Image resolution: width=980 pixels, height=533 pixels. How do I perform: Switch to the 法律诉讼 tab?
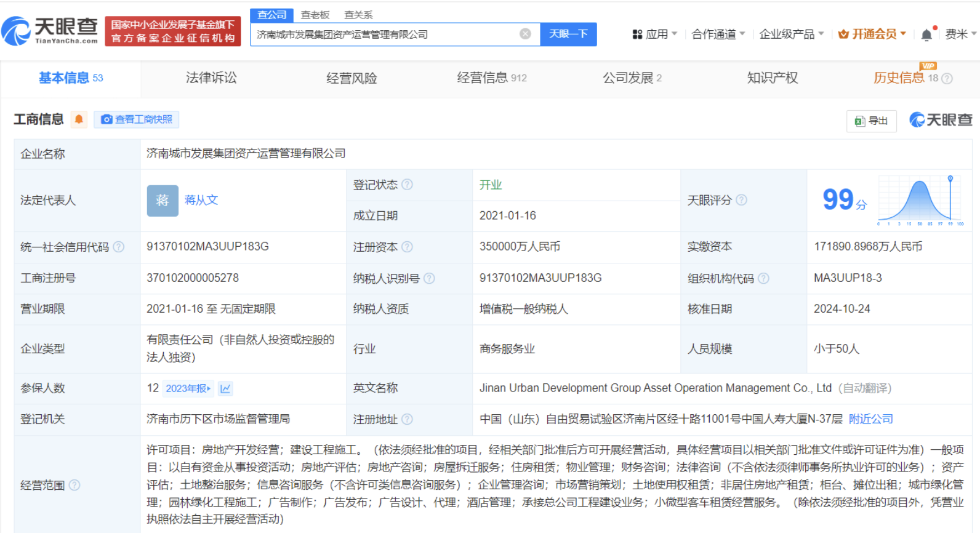tap(211, 78)
